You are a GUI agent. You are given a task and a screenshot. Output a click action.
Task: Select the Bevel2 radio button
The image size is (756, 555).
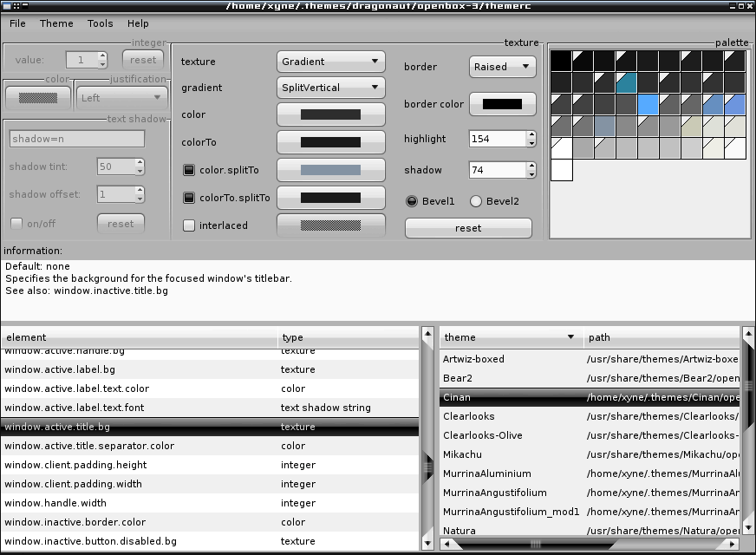(475, 201)
